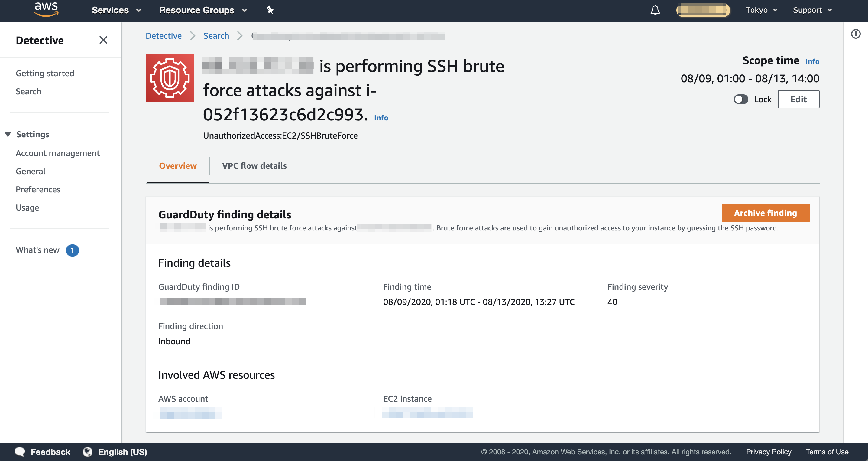Open the blurred account name menu
This screenshot has height=461, width=868.
pos(703,10)
